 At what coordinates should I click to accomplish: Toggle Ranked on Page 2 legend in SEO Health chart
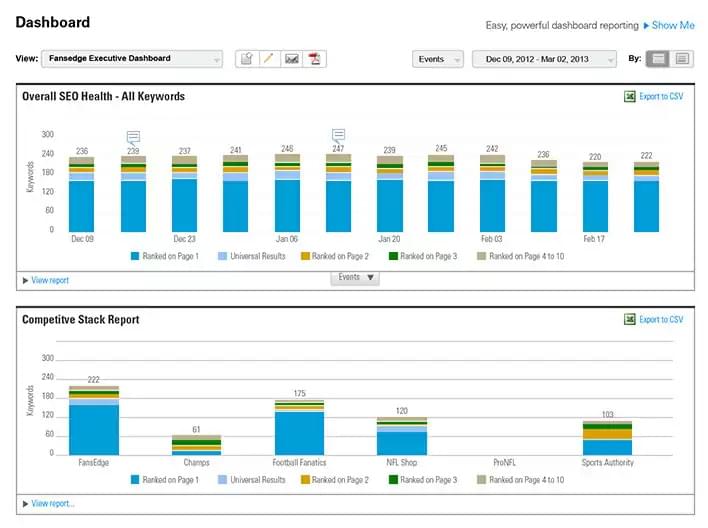pyautogui.click(x=335, y=256)
